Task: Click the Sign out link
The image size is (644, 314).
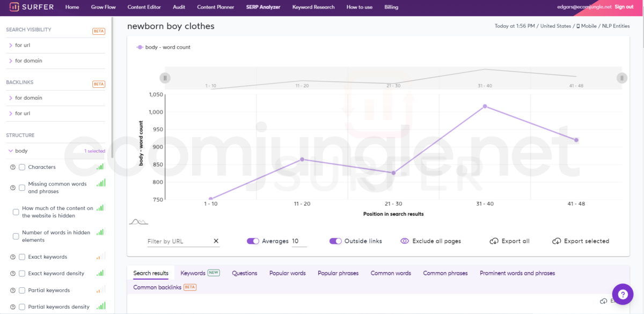Action: [624, 7]
